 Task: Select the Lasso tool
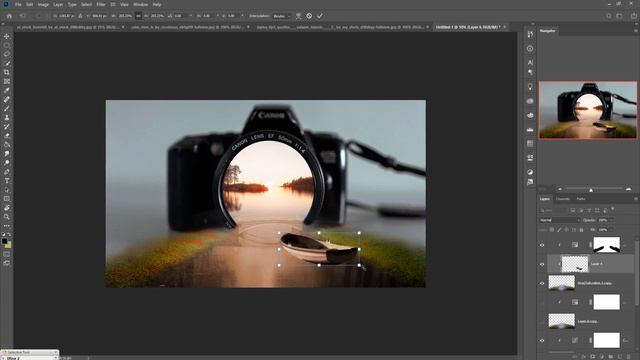point(7,54)
